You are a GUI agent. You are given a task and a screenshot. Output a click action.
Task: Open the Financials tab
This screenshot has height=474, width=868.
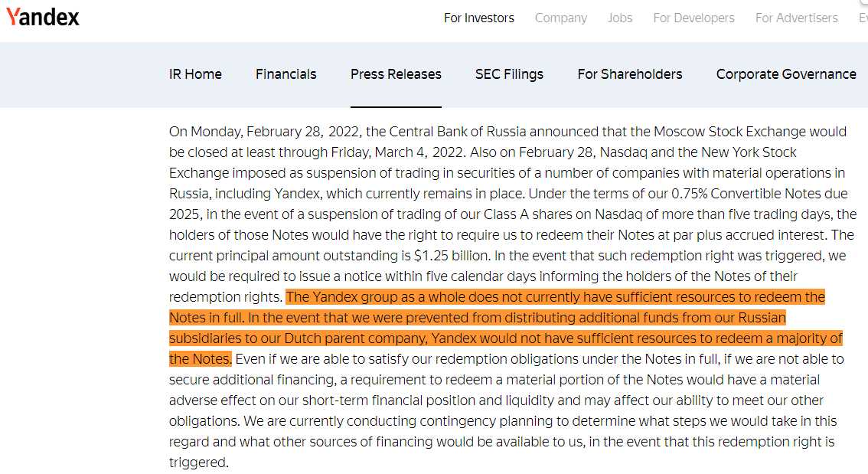coord(286,74)
